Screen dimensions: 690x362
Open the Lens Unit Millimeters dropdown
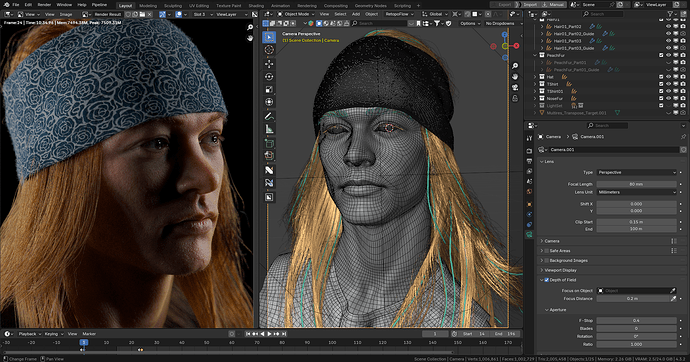tap(636, 192)
